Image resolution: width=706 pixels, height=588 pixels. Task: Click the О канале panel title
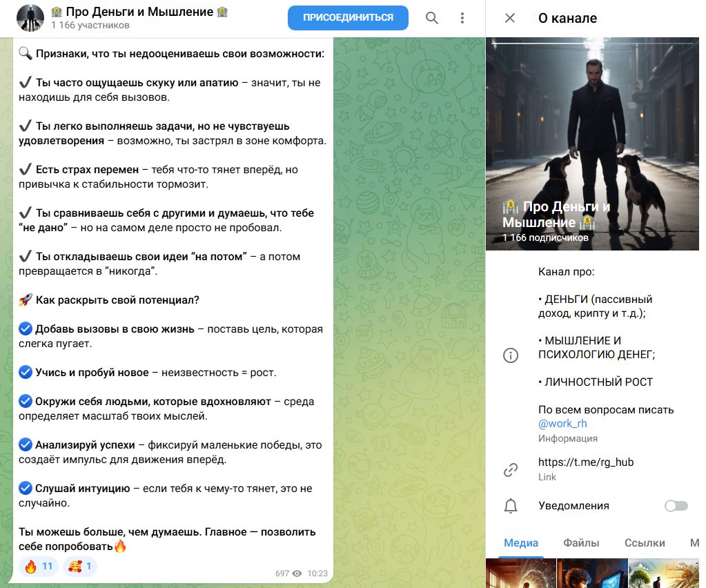tap(567, 18)
